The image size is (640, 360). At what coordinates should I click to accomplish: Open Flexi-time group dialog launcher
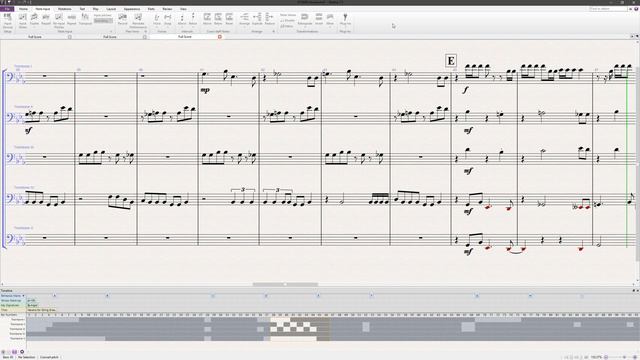click(x=145, y=31)
